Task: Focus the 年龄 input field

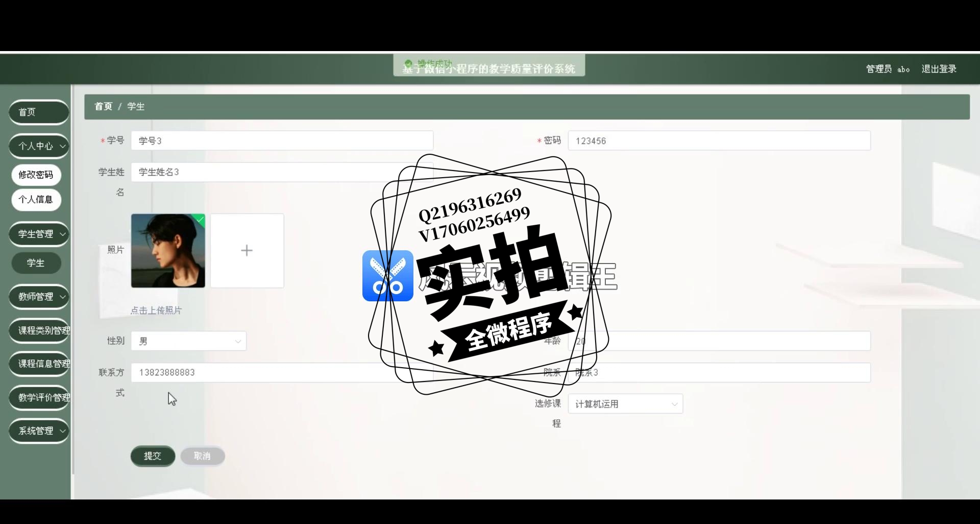Action: pyautogui.click(x=719, y=341)
